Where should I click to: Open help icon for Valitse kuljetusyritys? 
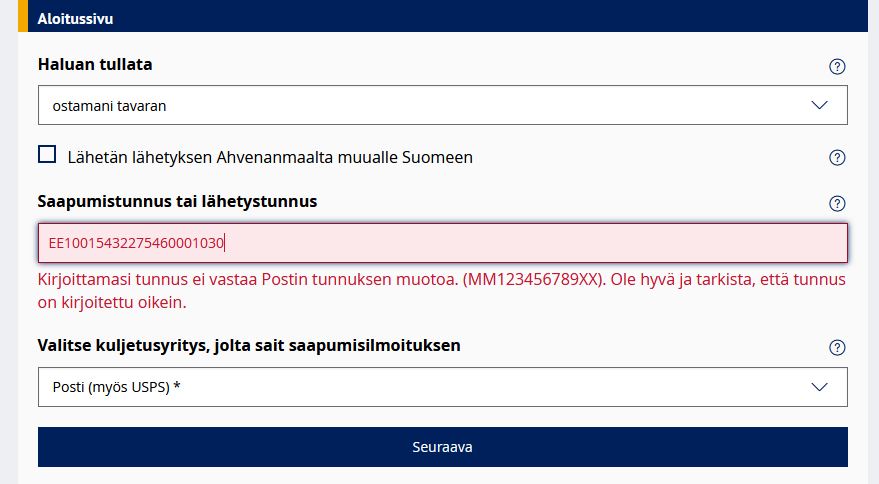(x=838, y=348)
